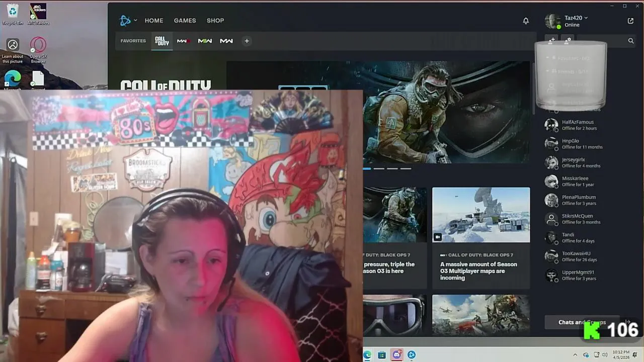Open Microsoft Store from the taskbar
The image size is (644, 362).
382,355
